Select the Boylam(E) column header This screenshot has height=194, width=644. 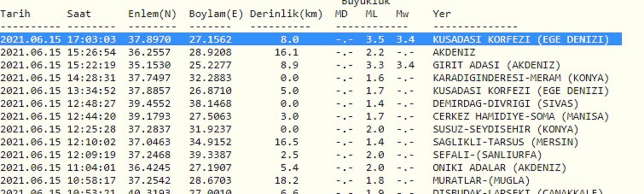pos(216,14)
